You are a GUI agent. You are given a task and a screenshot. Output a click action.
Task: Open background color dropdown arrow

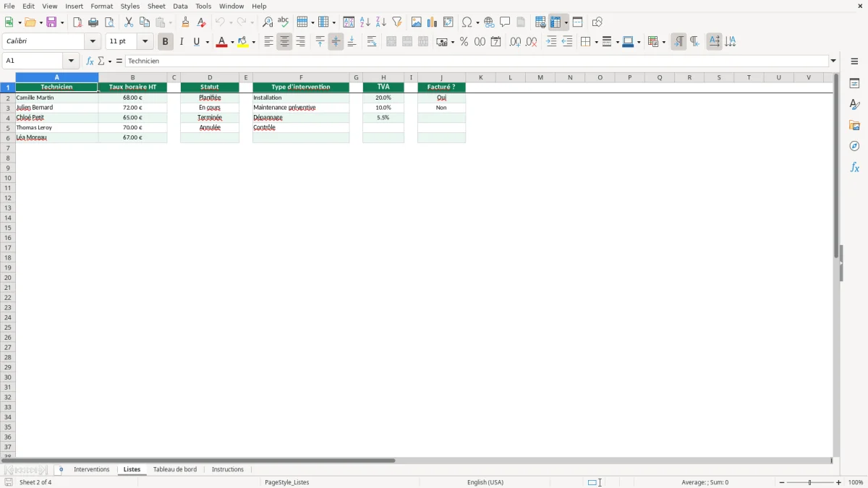click(x=253, y=42)
